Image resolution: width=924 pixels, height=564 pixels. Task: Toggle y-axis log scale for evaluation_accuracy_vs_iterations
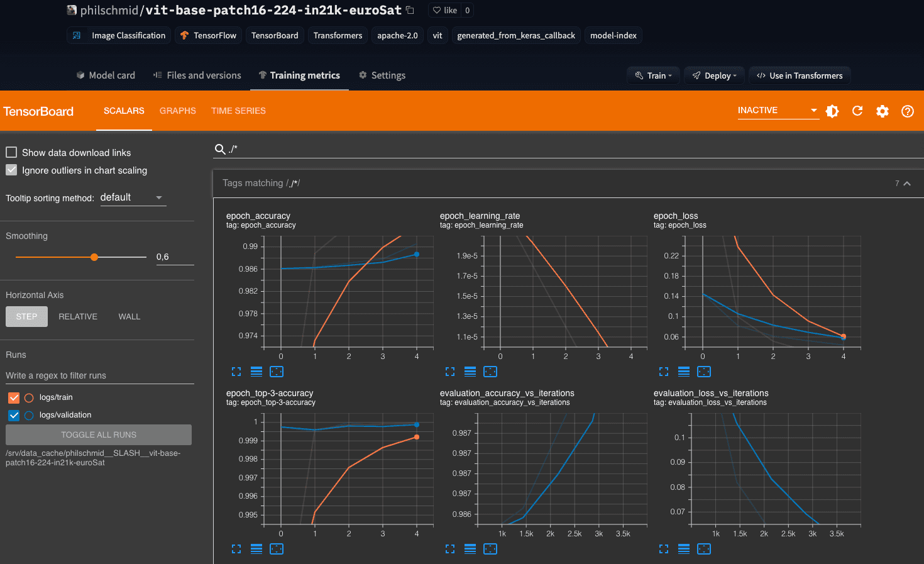point(470,549)
